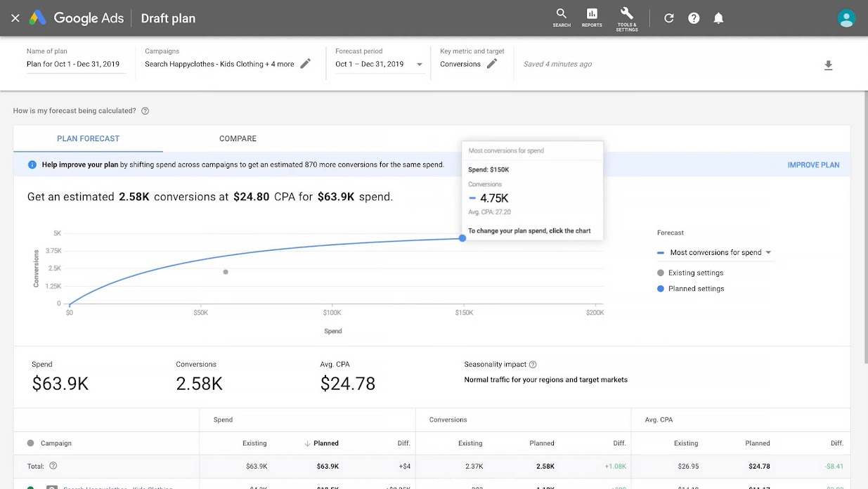This screenshot has width=868, height=489.
Task: Click the Improve Plan button
Action: pyautogui.click(x=813, y=165)
